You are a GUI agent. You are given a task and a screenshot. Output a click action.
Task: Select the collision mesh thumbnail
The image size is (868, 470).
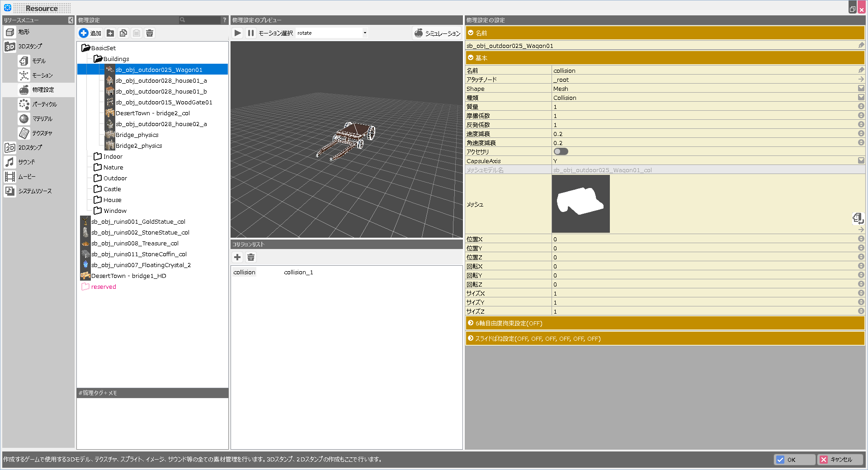tap(580, 204)
